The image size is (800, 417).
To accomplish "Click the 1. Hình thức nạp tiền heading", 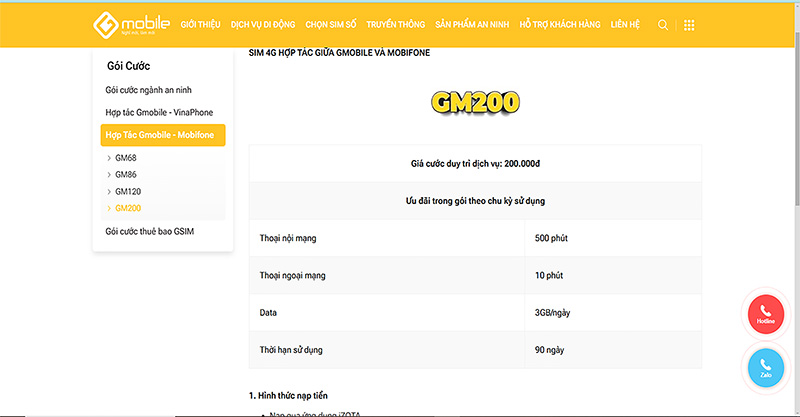I will point(288,396).
